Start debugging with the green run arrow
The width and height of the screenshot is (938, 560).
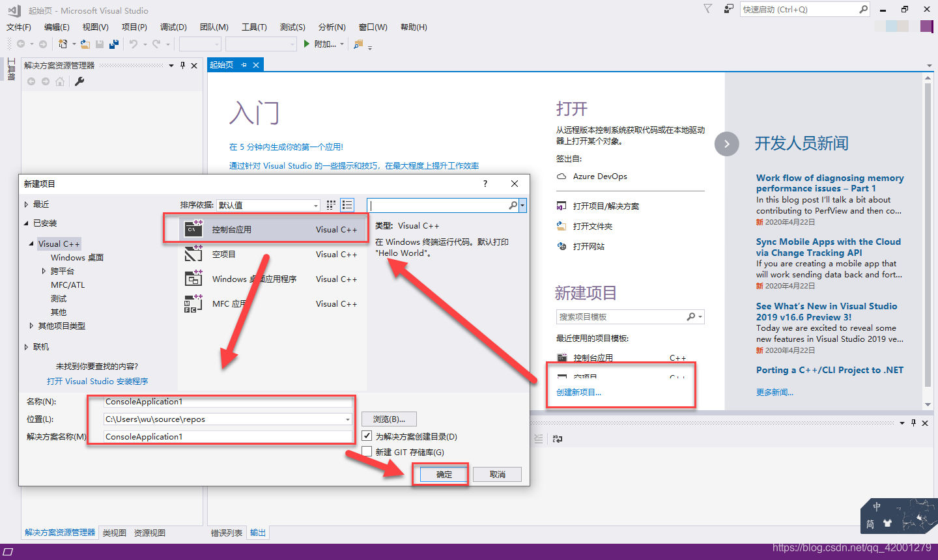coord(306,44)
